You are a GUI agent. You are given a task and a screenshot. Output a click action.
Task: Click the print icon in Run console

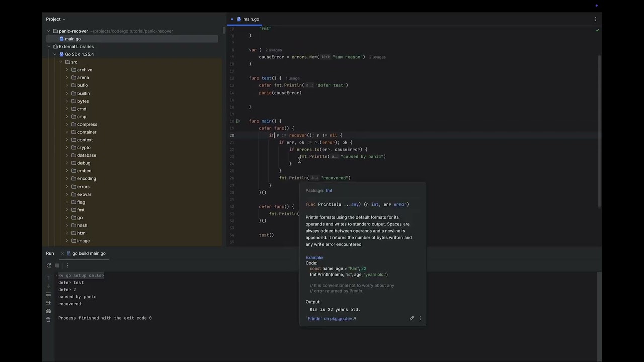[x=48, y=311]
